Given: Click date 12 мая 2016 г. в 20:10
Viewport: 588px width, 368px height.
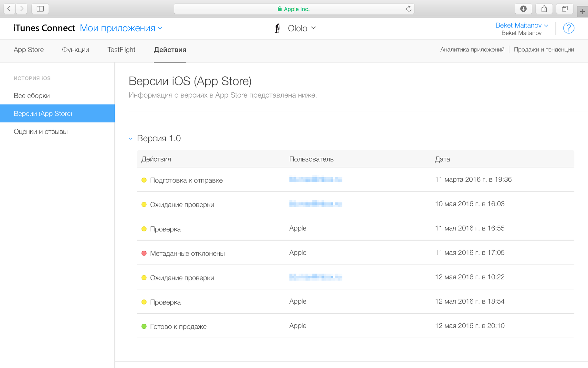Looking at the screenshot, I should click(470, 326).
